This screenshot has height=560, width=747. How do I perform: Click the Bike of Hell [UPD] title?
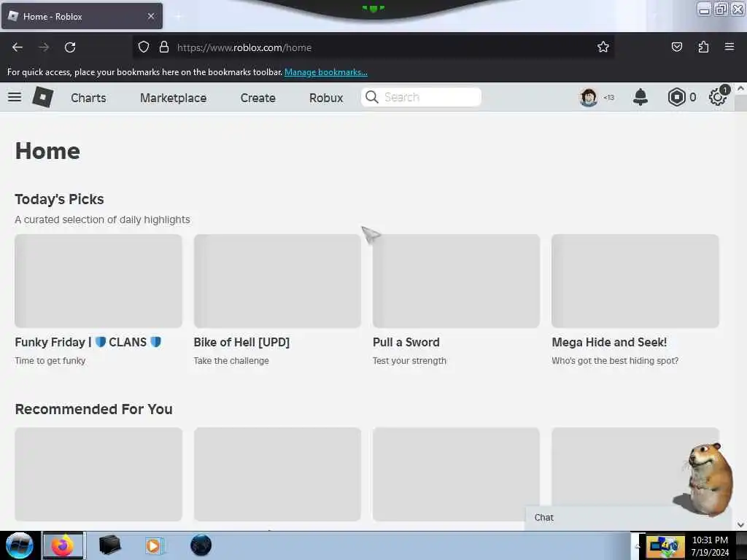[241, 342]
